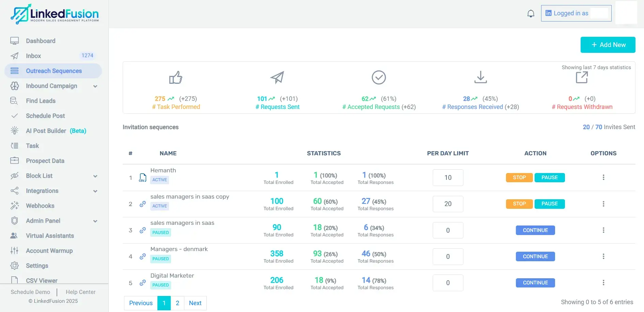Image resolution: width=644 pixels, height=312 pixels.
Task: Open the Dashboard menu item
Action: click(x=53, y=41)
